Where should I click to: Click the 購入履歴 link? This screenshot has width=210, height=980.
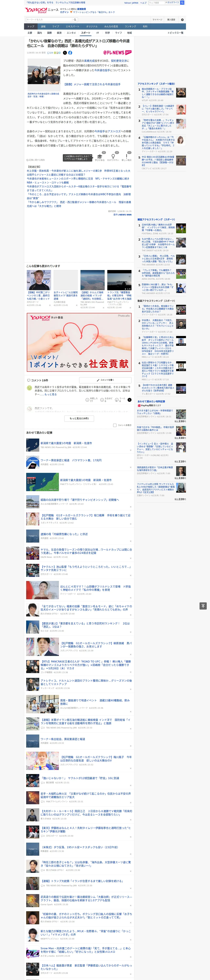click(171, 20)
